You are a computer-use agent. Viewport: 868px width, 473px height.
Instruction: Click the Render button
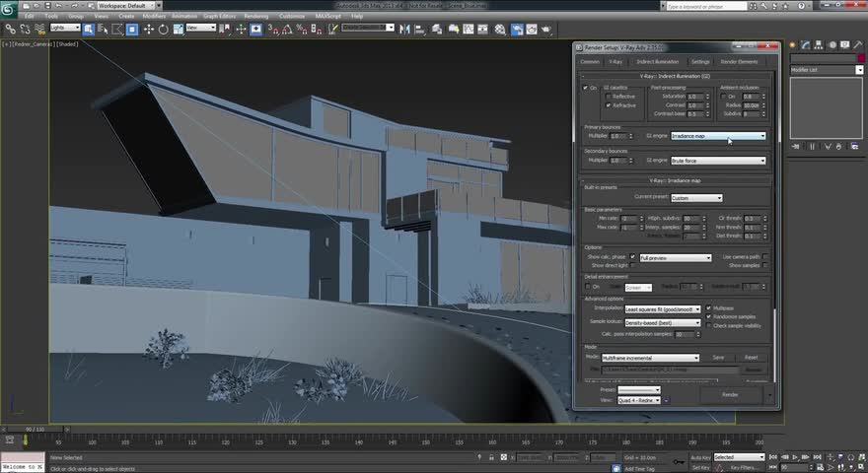[x=730, y=394]
